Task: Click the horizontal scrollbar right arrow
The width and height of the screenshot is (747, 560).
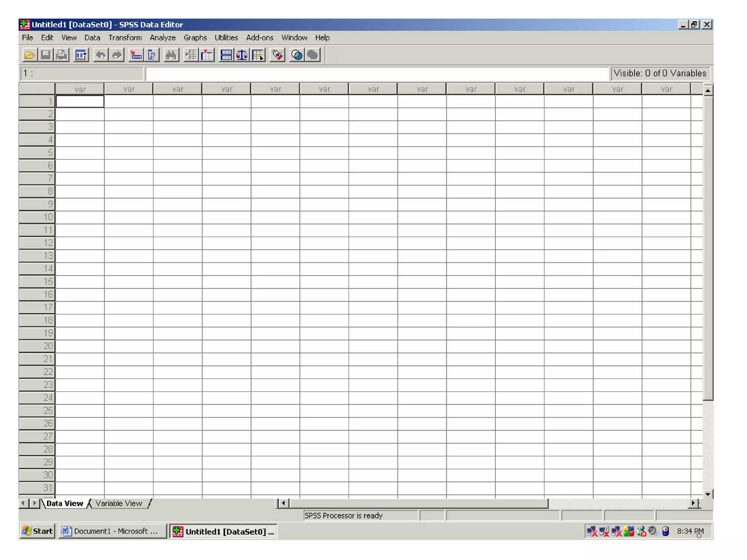Action: (693, 503)
